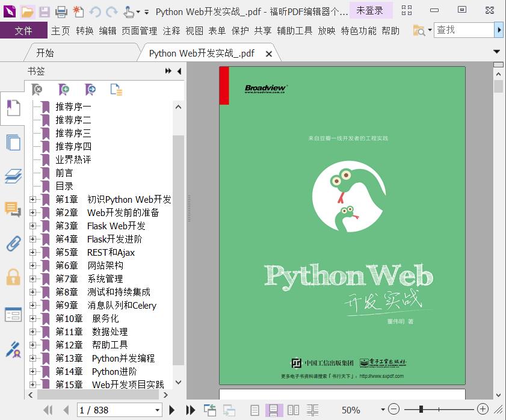Go to the first page
Screen dimensions: 506x420
(x=48, y=410)
